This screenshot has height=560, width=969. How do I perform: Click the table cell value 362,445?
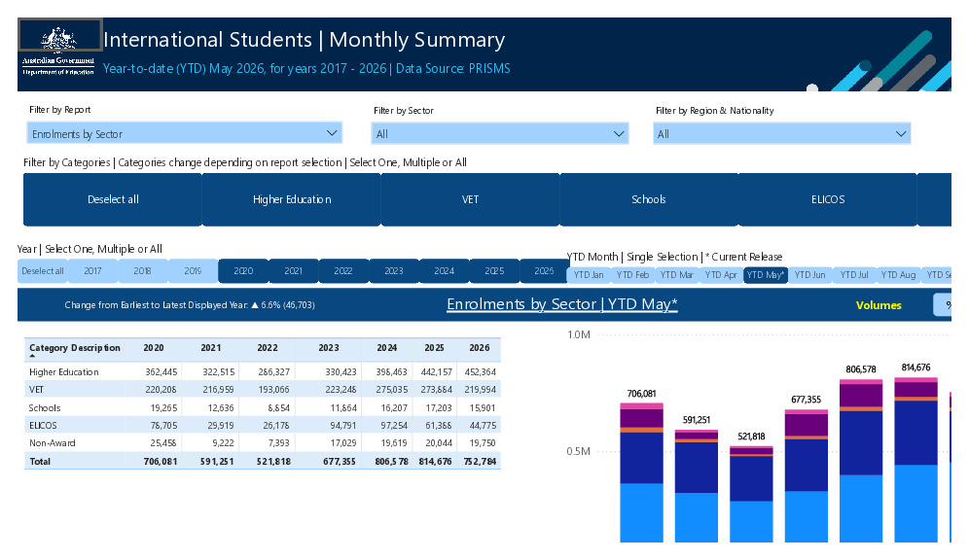(x=161, y=371)
